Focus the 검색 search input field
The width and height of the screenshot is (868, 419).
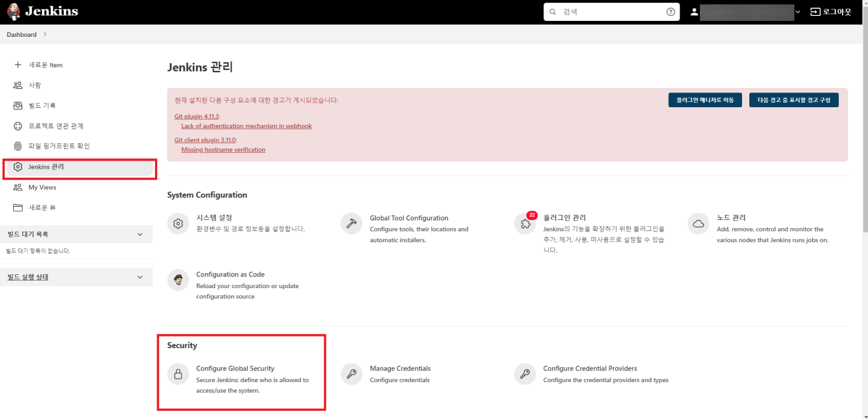tap(611, 12)
